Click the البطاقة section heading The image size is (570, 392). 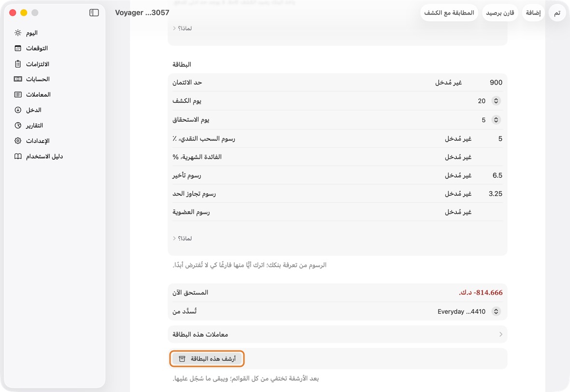(x=182, y=64)
